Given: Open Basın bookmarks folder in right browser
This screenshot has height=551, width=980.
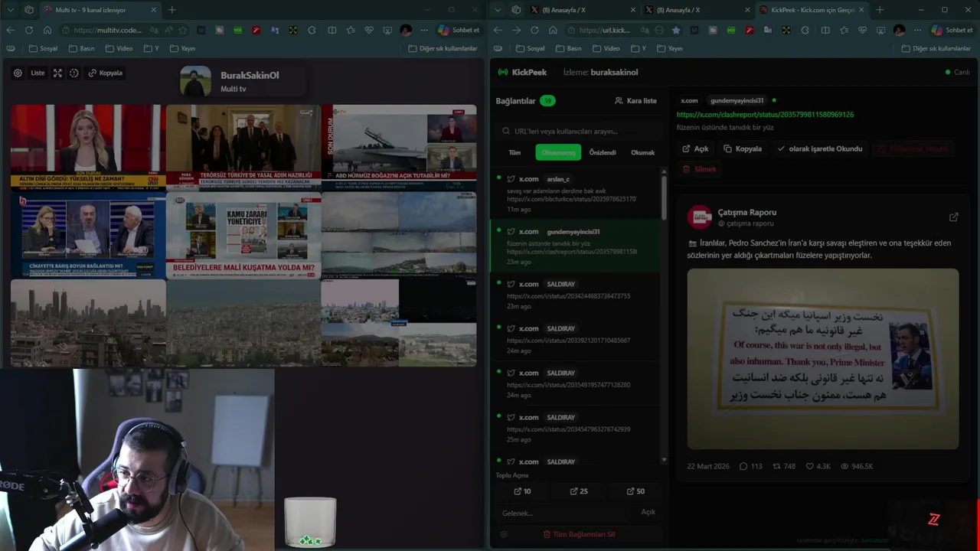Looking at the screenshot, I should click(569, 48).
